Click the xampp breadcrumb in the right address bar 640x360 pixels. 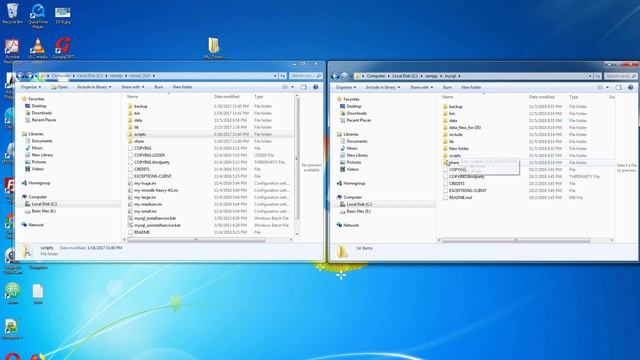tap(431, 76)
